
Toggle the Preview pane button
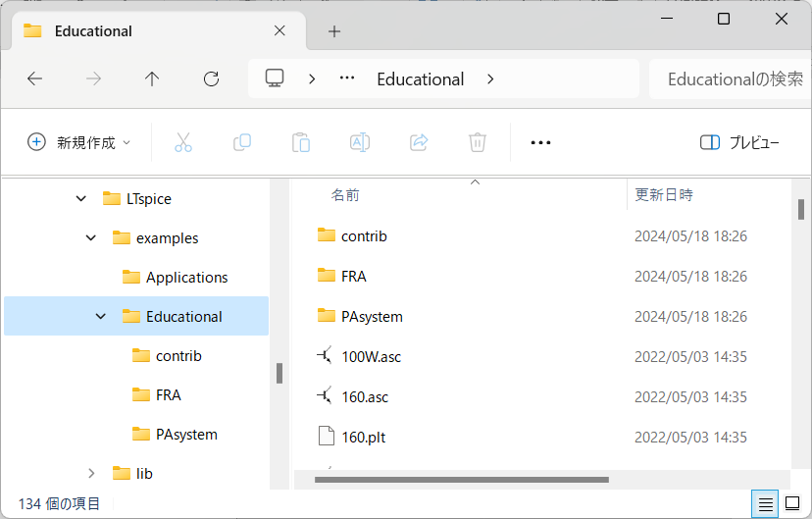[739, 142]
